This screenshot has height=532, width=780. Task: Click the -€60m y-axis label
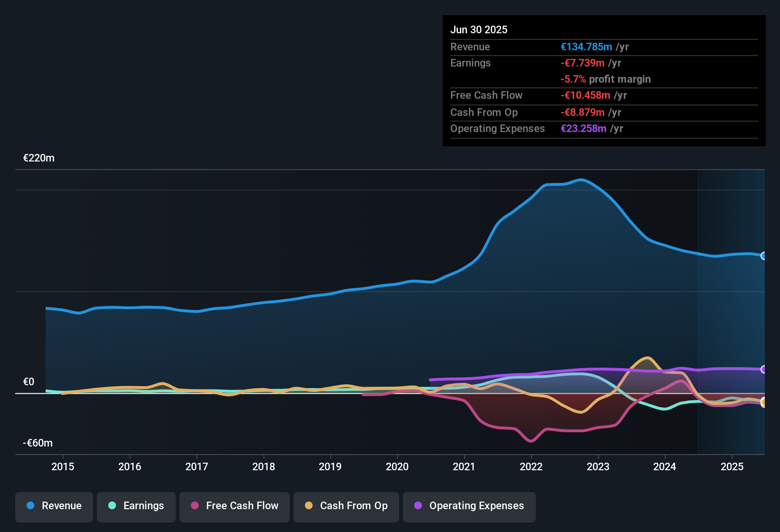tap(38, 443)
